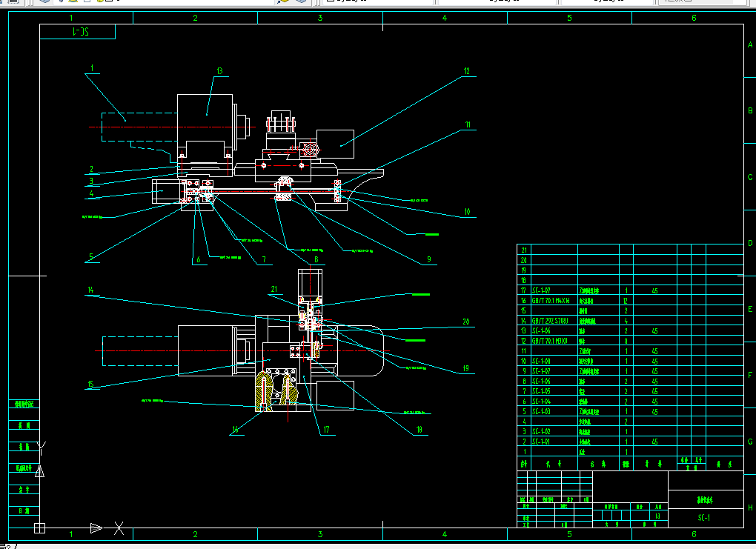Viewport: 756px width, 549px height.
Task: Select balloon label 12 in the drawing
Action: 466,71
